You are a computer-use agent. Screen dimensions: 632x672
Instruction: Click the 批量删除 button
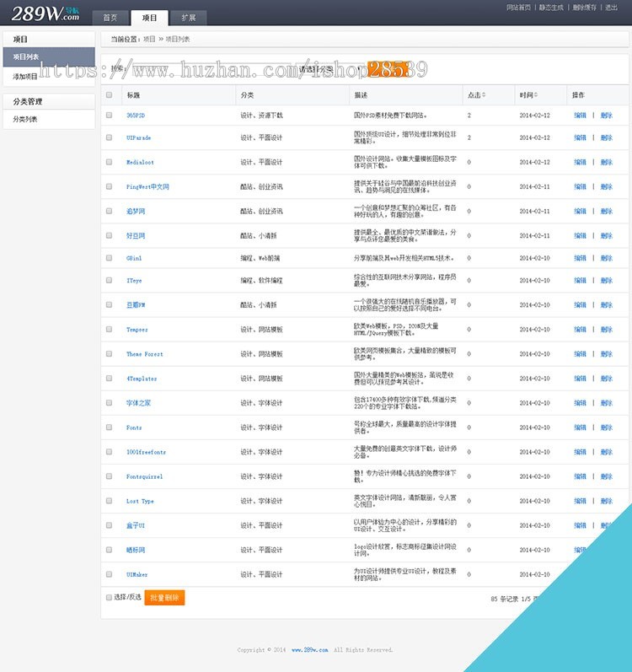(164, 598)
